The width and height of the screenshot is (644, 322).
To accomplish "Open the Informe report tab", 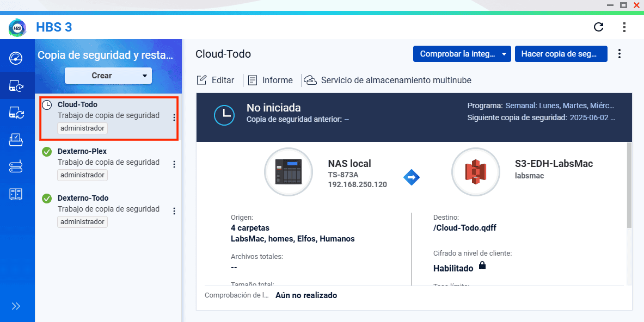I will [x=271, y=81].
